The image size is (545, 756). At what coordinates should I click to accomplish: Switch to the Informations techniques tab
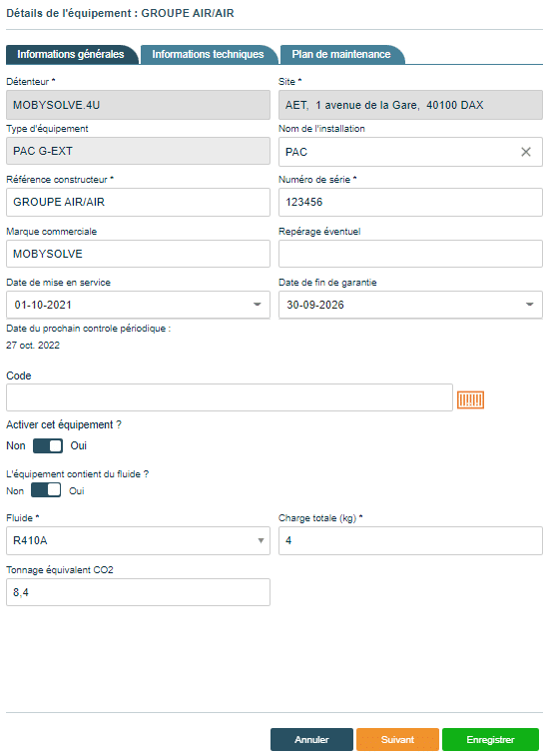[209, 55]
